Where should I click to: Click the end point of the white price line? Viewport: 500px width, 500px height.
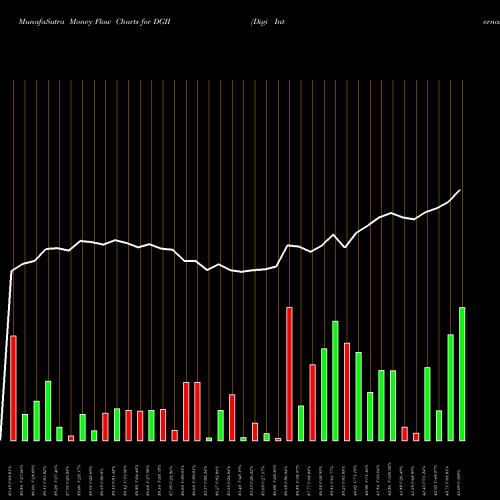point(460,190)
